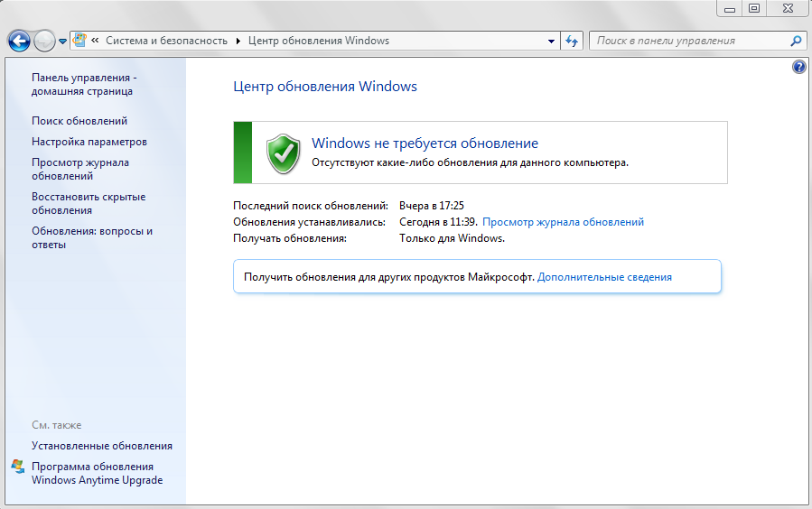
Task: Click the magnifier search icon
Action: pyautogui.click(x=797, y=41)
